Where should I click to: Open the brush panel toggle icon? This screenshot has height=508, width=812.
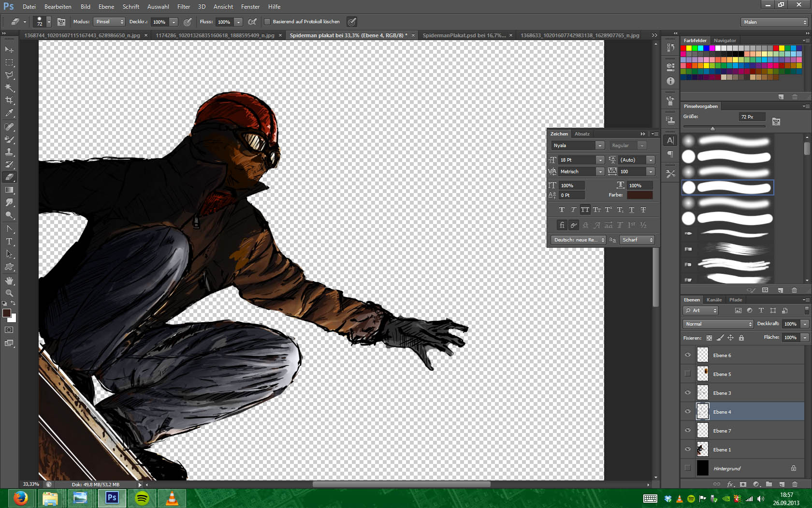pos(61,22)
